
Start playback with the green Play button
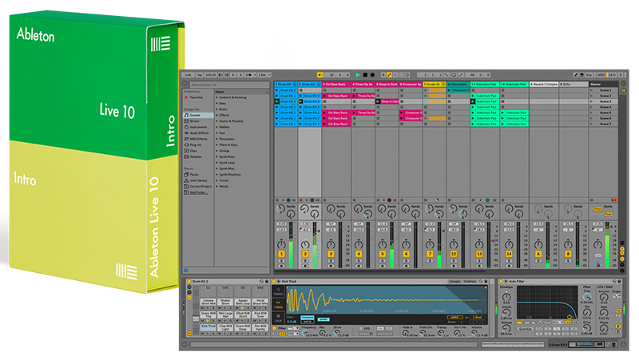(x=357, y=75)
